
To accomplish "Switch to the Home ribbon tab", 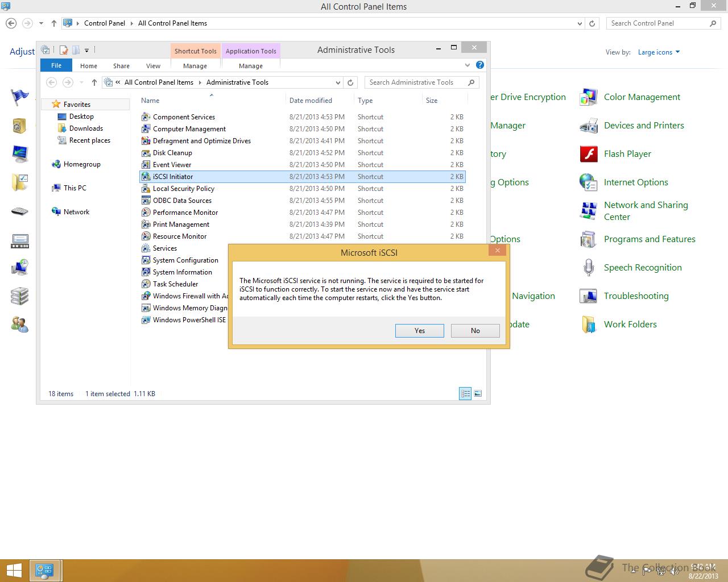I will point(89,66).
